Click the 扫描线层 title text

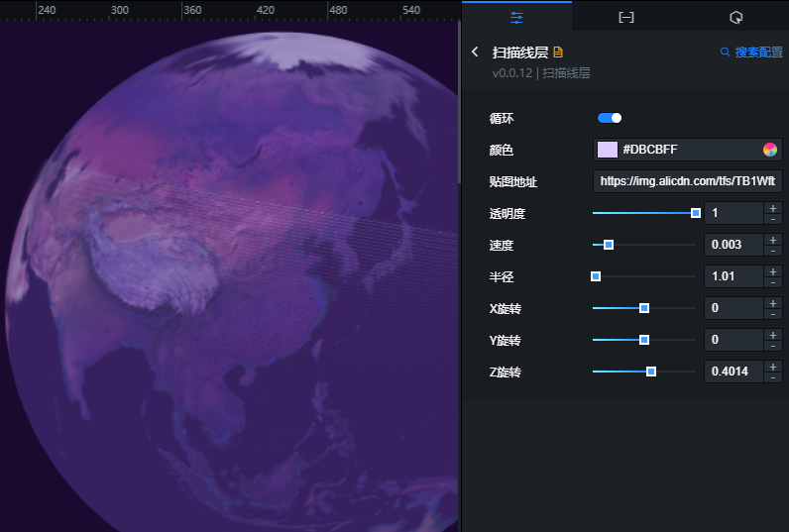click(519, 52)
